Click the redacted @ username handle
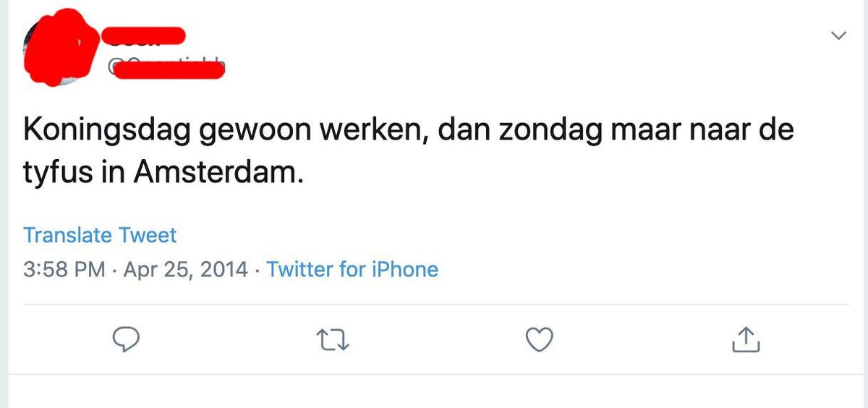 tap(166, 69)
